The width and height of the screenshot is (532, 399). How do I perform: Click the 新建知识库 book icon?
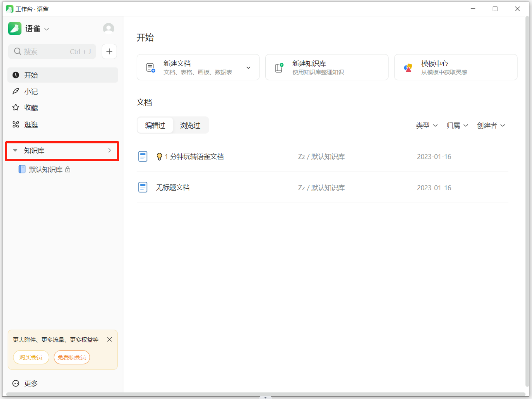coord(279,68)
